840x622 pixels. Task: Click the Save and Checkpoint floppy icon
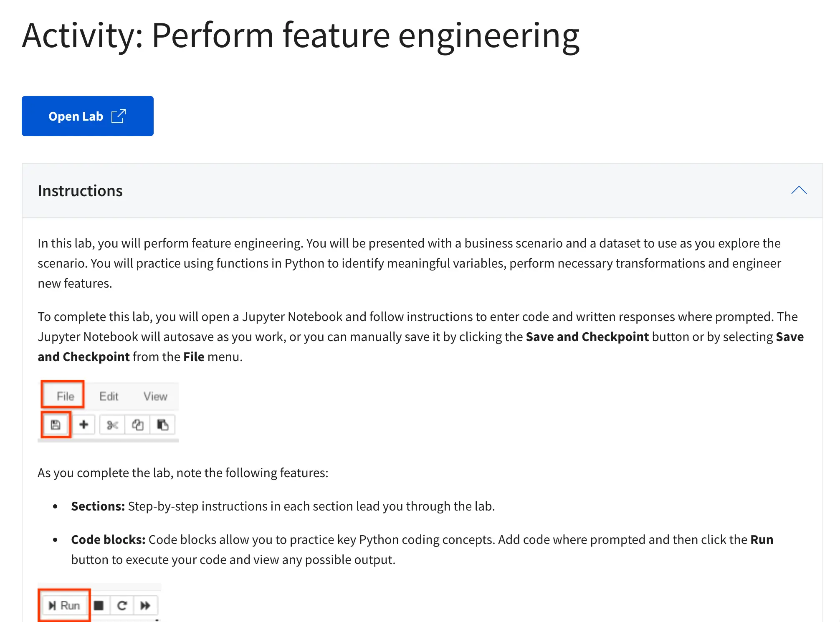pos(56,425)
